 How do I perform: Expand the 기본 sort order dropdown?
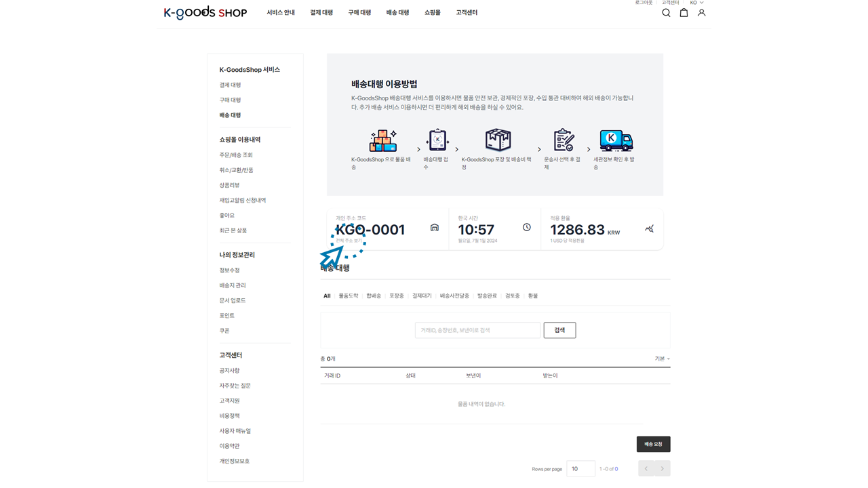[x=662, y=359]
